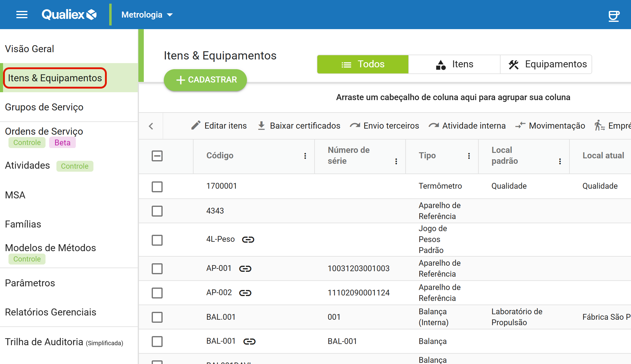Click the arrow icon for Atividade interna
The width and height of the screenshot is (631, 364).
[434, 125]
